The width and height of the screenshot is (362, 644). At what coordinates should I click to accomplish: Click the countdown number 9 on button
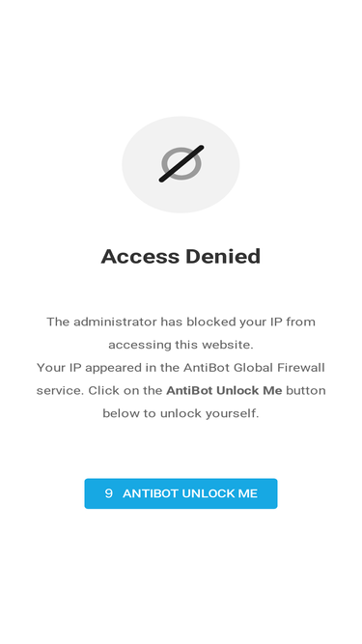pos(108,493)
